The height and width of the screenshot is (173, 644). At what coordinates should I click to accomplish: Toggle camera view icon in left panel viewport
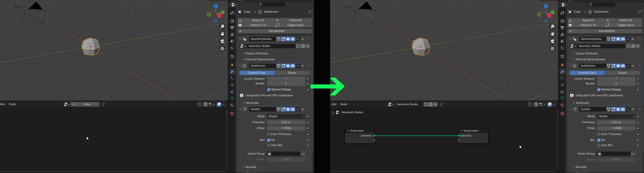(x=222, y=41)
